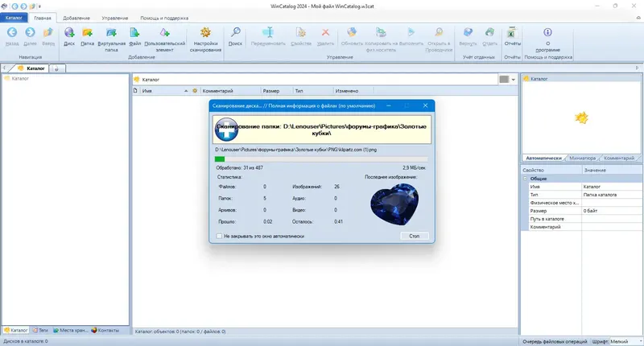
Task: Collapse the ribbon with the top-right arrow
Action: [x=638, y=18]
